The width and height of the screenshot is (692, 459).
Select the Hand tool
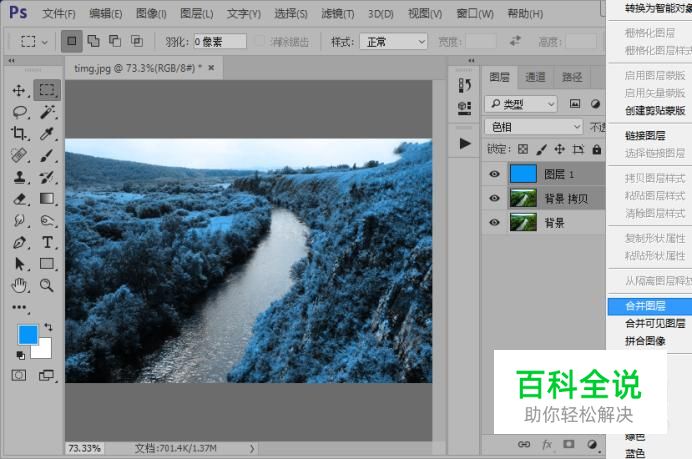pos(19,286)
